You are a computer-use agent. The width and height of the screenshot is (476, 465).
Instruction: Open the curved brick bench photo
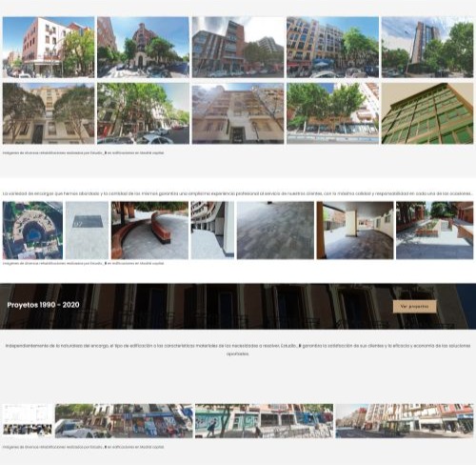click(x=149, y=231)
